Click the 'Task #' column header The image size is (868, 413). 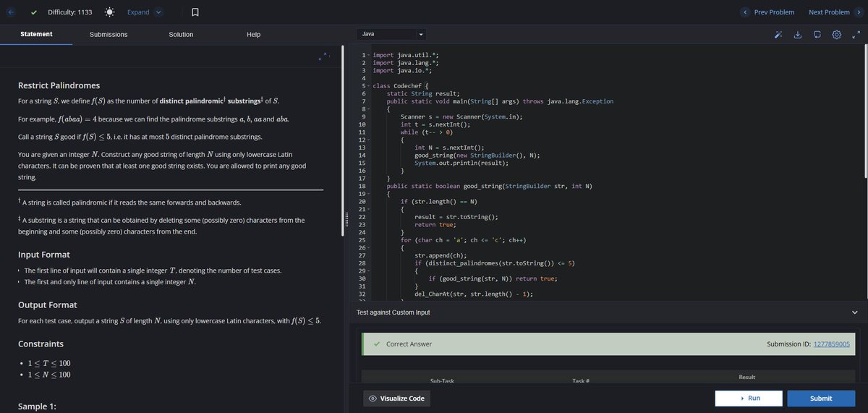pos(582,380)
